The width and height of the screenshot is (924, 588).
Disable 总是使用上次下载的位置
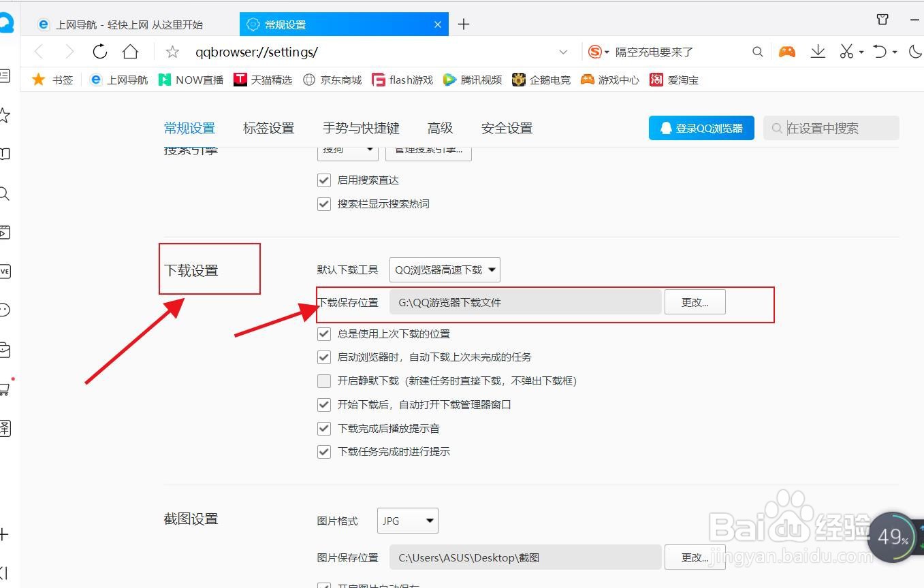(x=323, y=333)
